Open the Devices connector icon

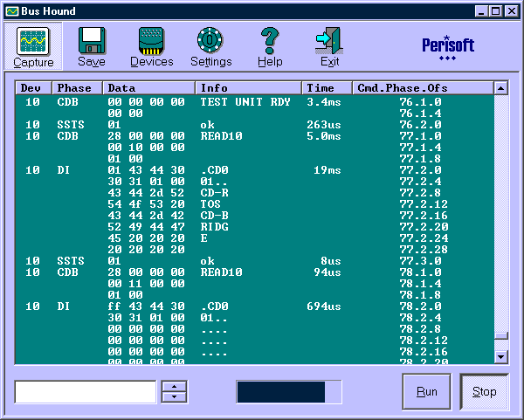click(x=151, y=41)
